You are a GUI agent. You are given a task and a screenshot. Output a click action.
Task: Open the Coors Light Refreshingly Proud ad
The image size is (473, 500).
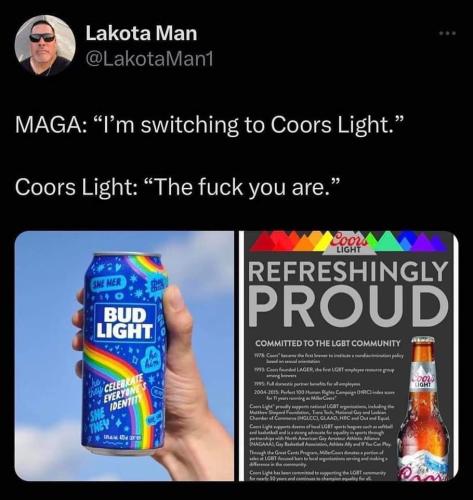[349, 356]
